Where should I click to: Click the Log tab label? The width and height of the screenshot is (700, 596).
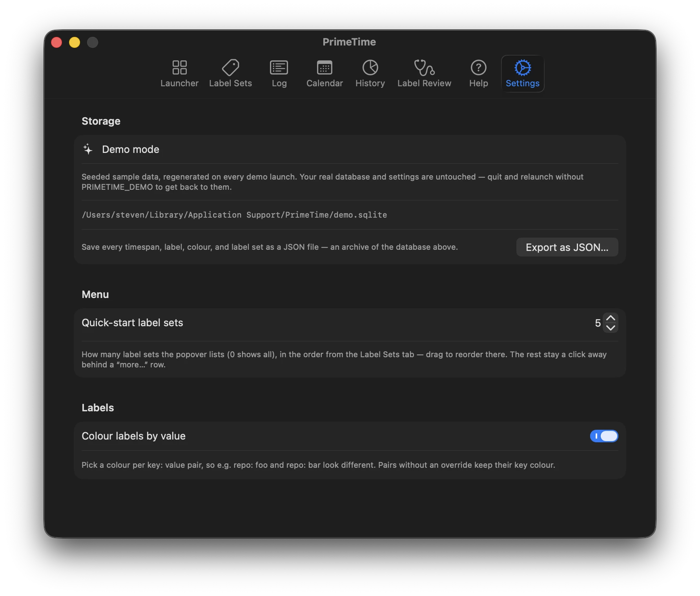[x=279, y=84]
